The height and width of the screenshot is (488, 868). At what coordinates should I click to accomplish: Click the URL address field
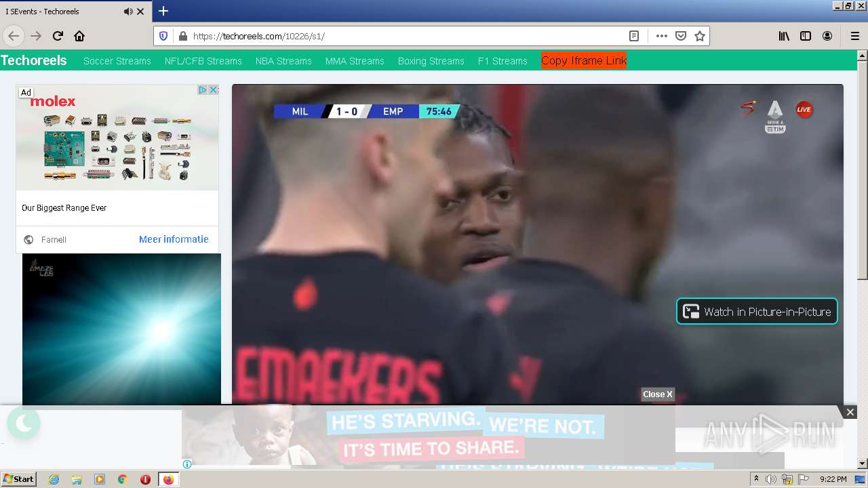[x=407, y=36]
